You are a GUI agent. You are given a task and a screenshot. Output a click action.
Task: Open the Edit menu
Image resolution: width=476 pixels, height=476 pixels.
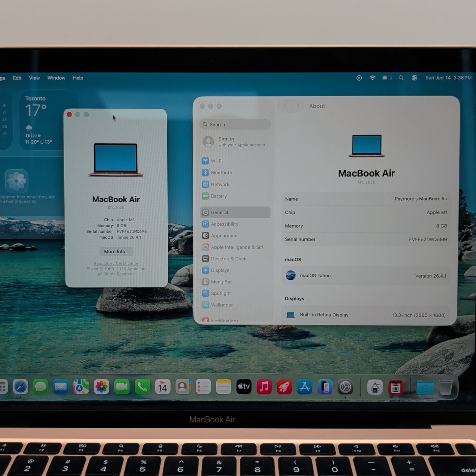click(x=17, y=78)
